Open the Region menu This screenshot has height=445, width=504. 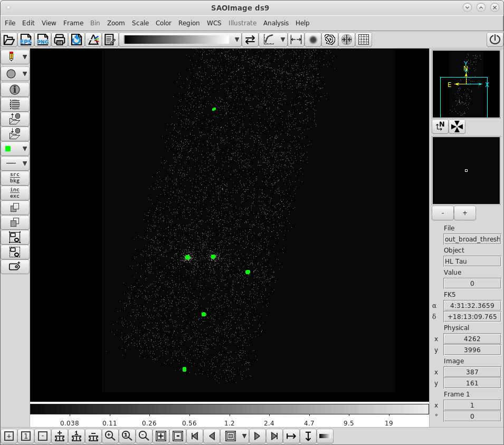coord(188,23)
